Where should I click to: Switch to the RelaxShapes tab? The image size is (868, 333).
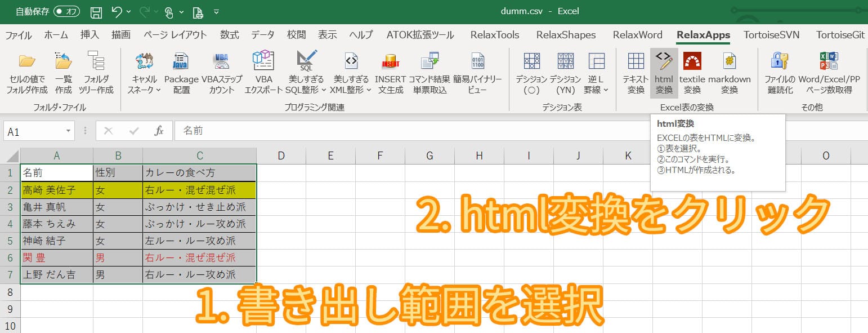pos(566,35)
